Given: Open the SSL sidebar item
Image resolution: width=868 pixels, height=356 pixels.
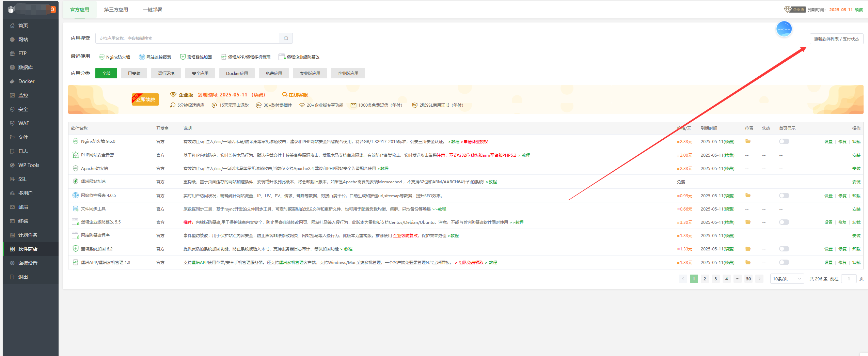Looking at the screenshot, I should point(31,179).
